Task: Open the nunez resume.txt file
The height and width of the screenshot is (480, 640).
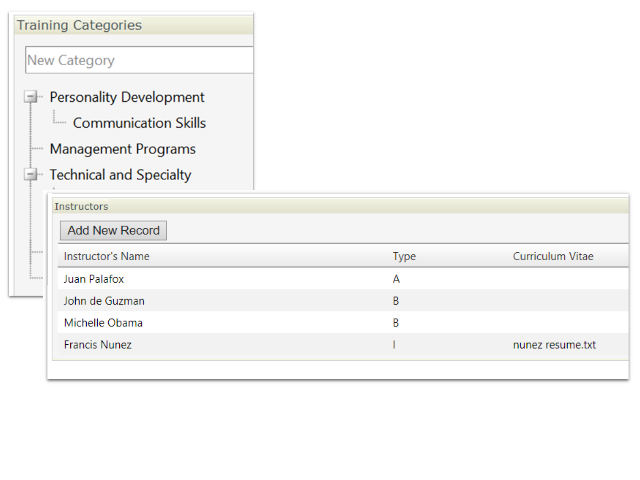Action: point(554,345)
